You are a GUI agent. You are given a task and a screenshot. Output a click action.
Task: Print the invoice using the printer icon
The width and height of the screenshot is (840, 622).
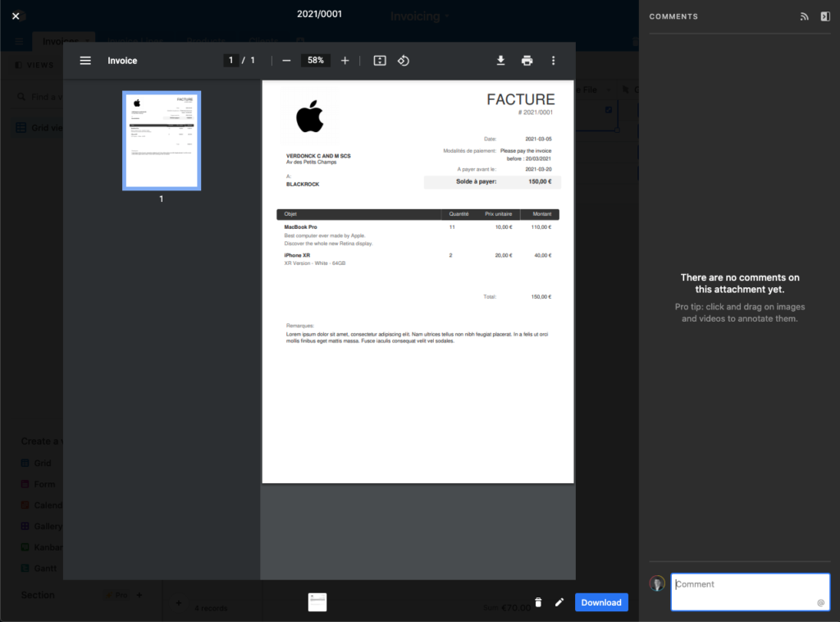(x=527, y=61)
